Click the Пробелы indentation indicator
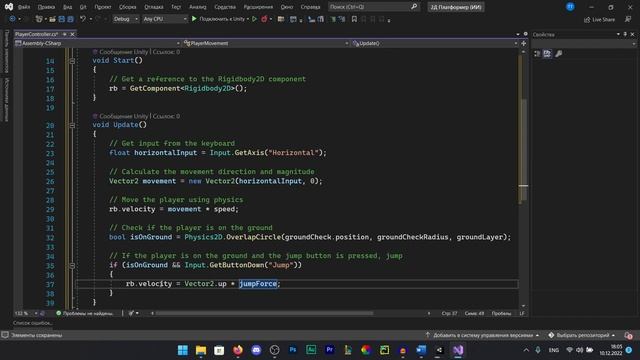The width and height of the screenshot is (640, 360). click(x=501, y=313)
